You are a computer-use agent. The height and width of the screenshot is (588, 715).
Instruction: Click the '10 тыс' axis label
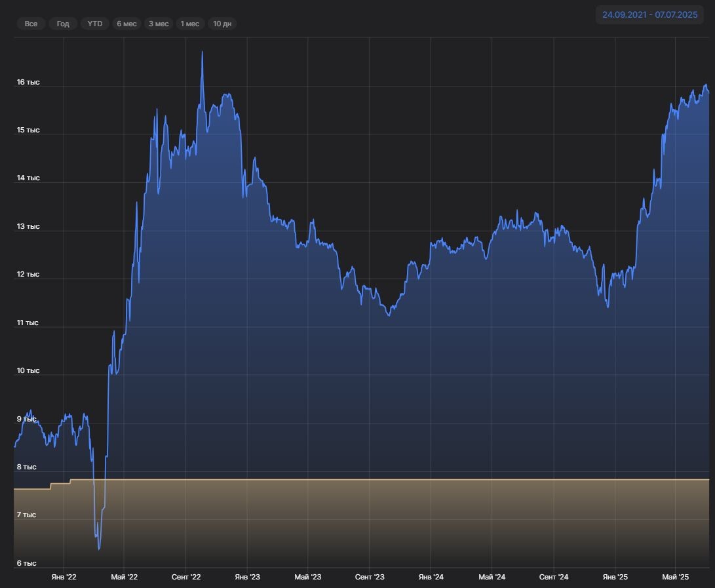click(28, 370)
